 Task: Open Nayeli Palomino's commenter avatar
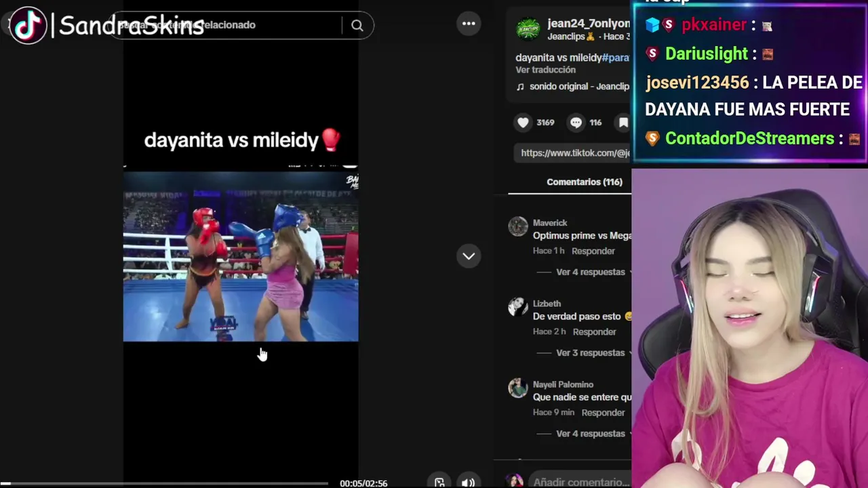518,388
